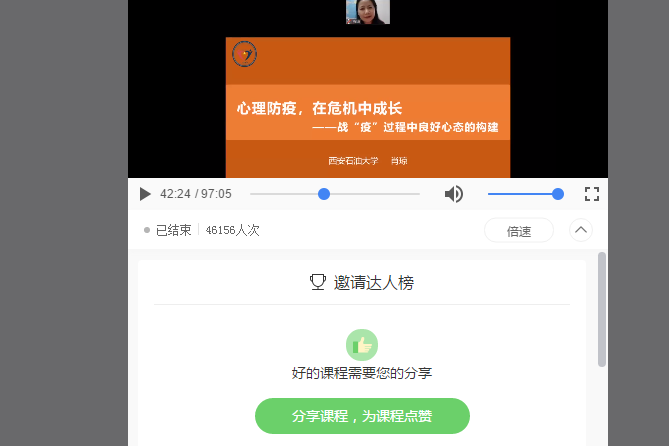The height and width of the screenshot is (446, 669).
Task: Click the 分享课程，为课程点赞 button
Action: coord(362,416)
